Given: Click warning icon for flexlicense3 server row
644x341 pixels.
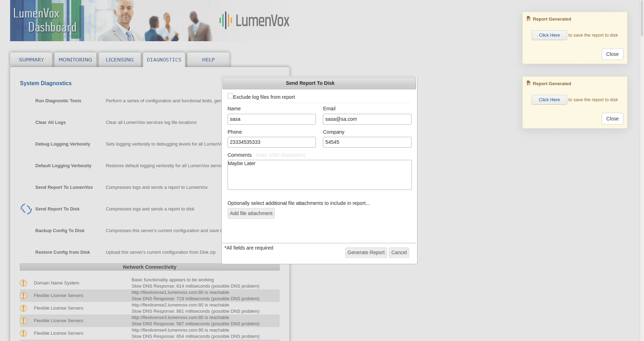Looking at the screenshot, I should (23, 321).
